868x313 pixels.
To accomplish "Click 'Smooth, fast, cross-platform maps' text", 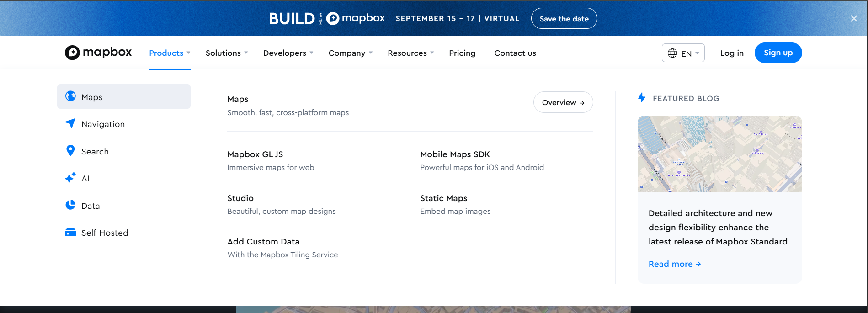I will [x=288, y=113].
